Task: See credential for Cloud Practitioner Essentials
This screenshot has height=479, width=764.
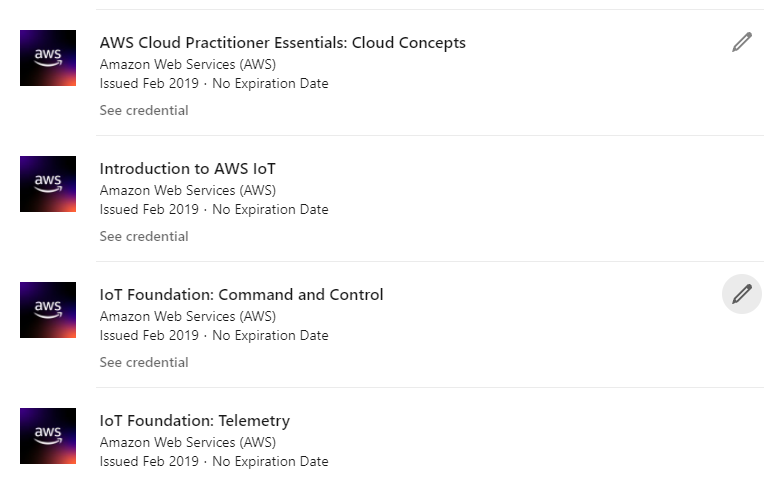Action: click(144, 111)
